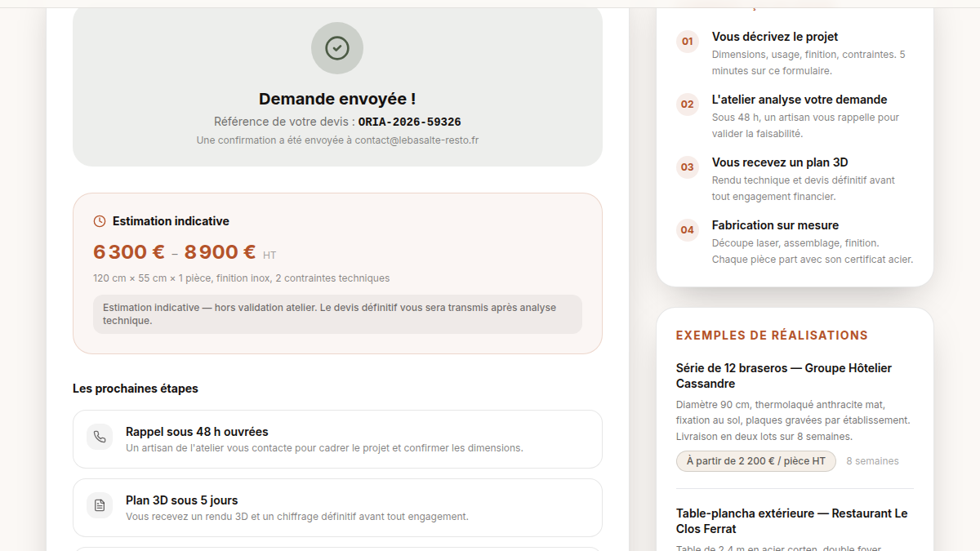This screenshot has width=980, height=551.
Task: Click the confirmation email contact@lebasalte-resto.fr line
Action: pyautogui.click(x=337, y=140)
